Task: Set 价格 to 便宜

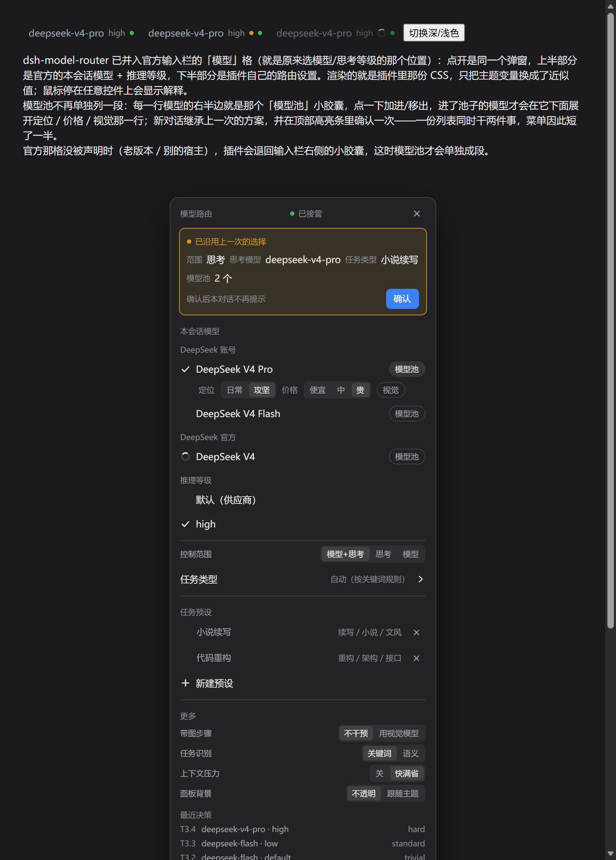Action: [x=317, y=390]
